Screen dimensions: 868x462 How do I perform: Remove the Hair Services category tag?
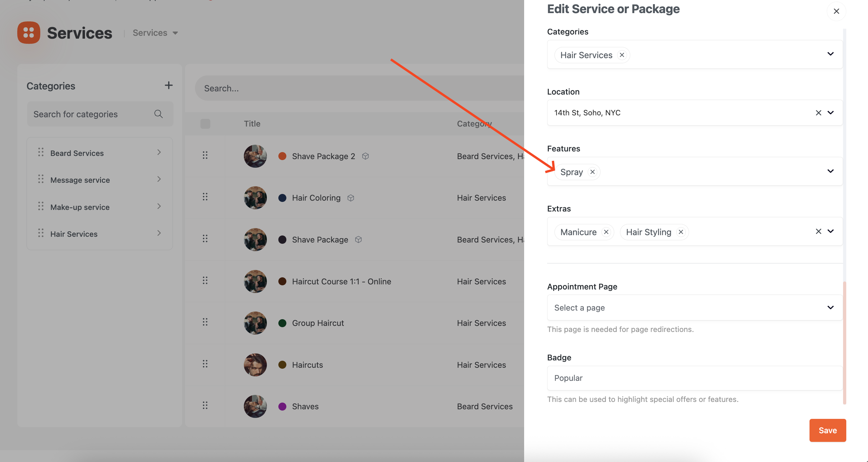pyautogui.click(x=622, y=55)
